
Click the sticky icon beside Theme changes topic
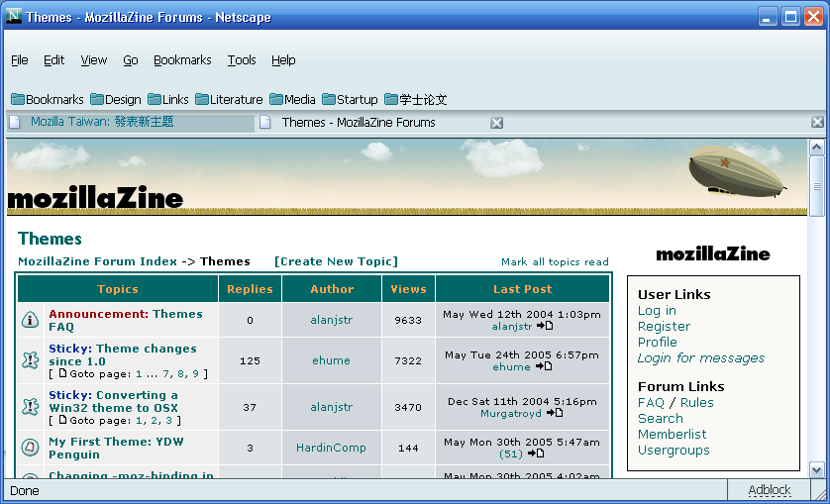[x=30, y=360]
